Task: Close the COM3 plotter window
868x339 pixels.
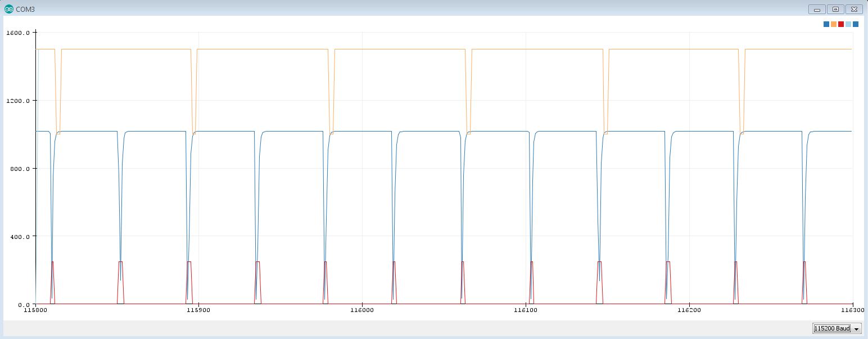Action: pos(855,9)
